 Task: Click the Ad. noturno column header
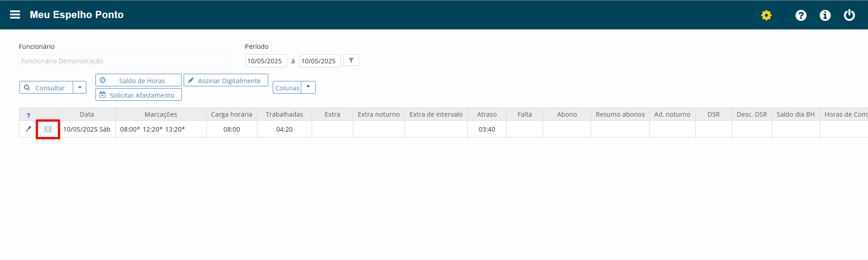[x=672, y=114]
